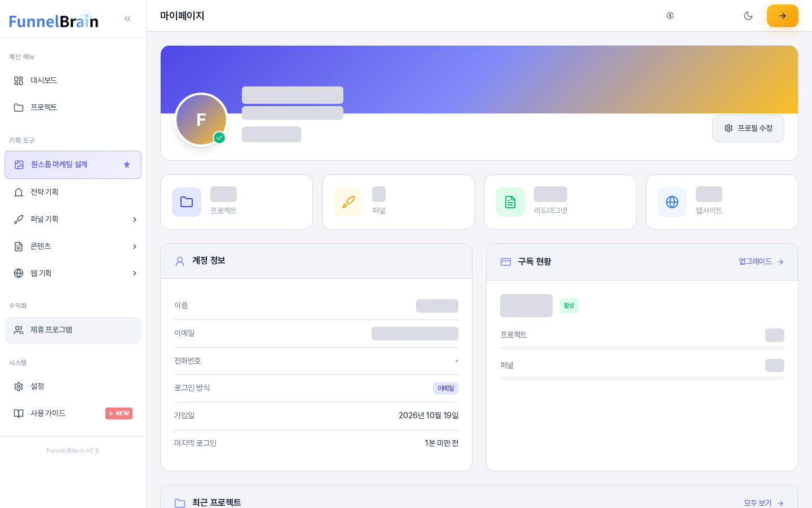Click the document icon beside 콘텐츠

point(19,247)
